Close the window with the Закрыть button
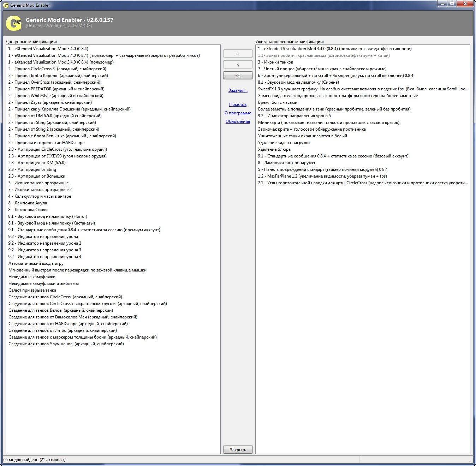The image size is (476, 466). click(x=238, y=449)
